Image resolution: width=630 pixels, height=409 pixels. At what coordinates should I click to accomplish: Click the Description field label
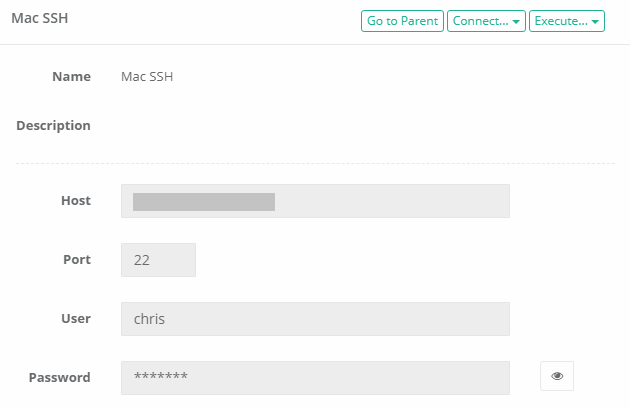point(53,126)
